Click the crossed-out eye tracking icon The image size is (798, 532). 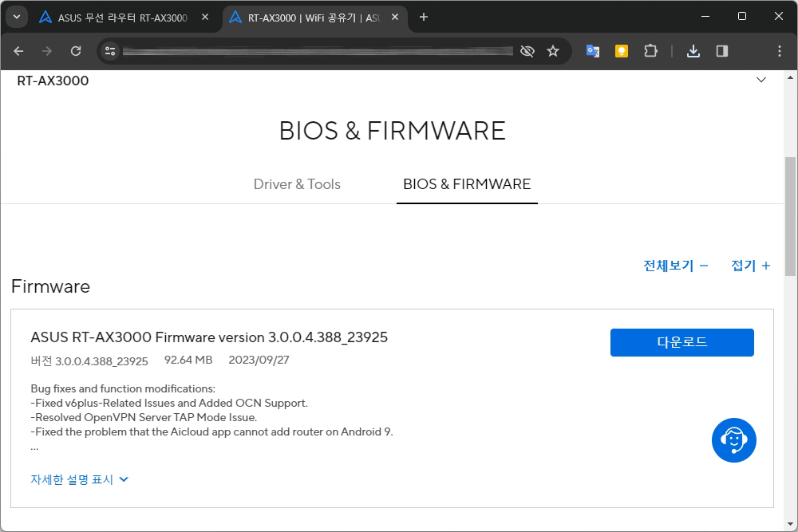point(527,51)
